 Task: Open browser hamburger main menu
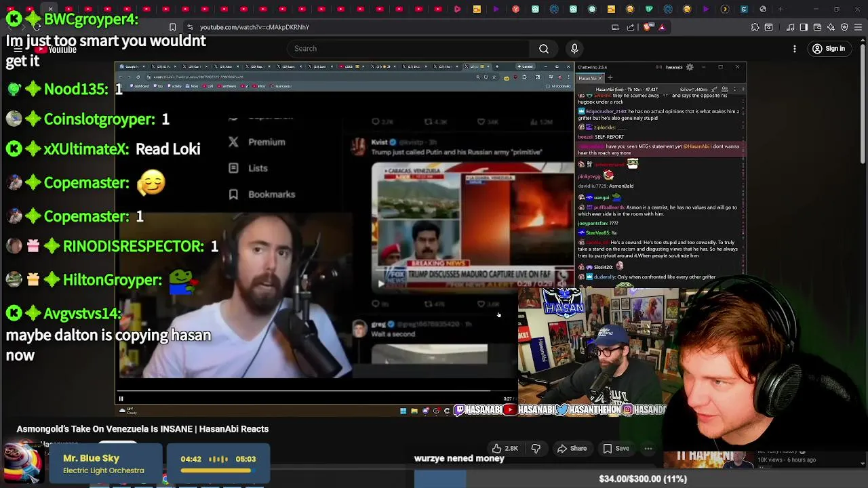(x=858, y=27)
